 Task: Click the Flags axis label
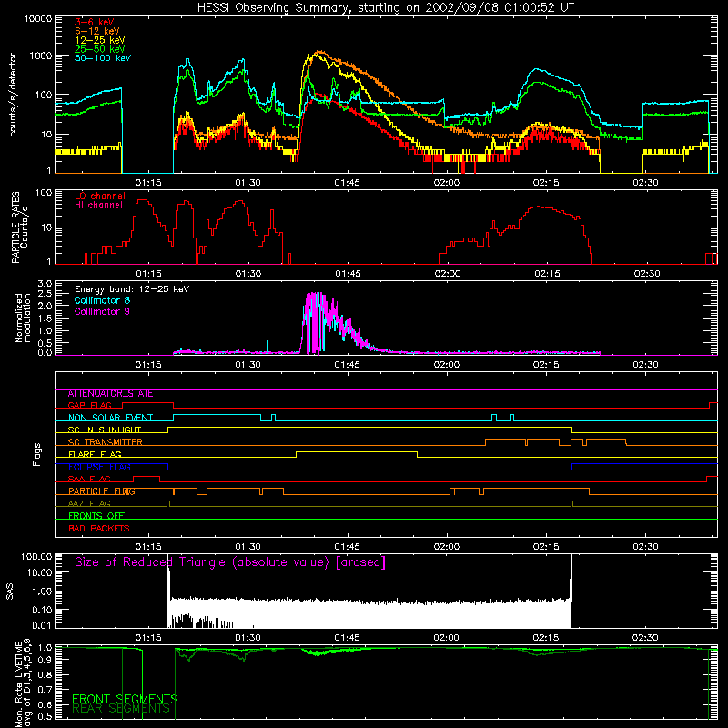(37, 455)
